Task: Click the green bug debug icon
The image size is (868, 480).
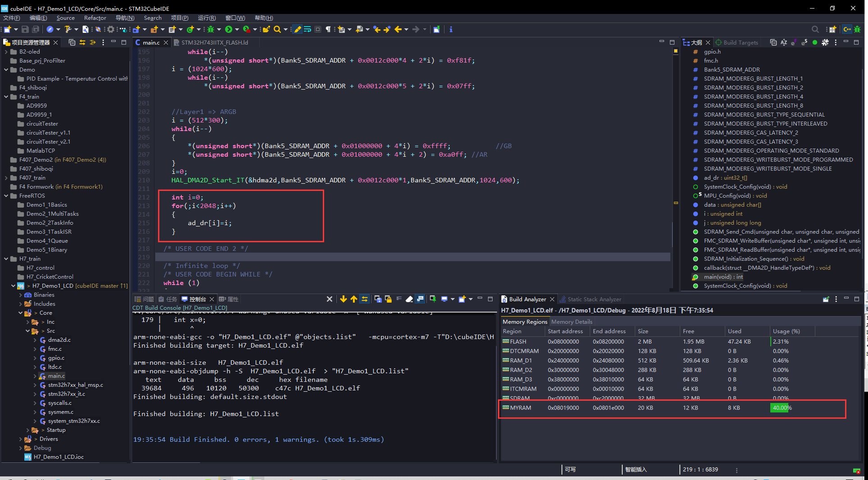Action: [x=211, y=29]
